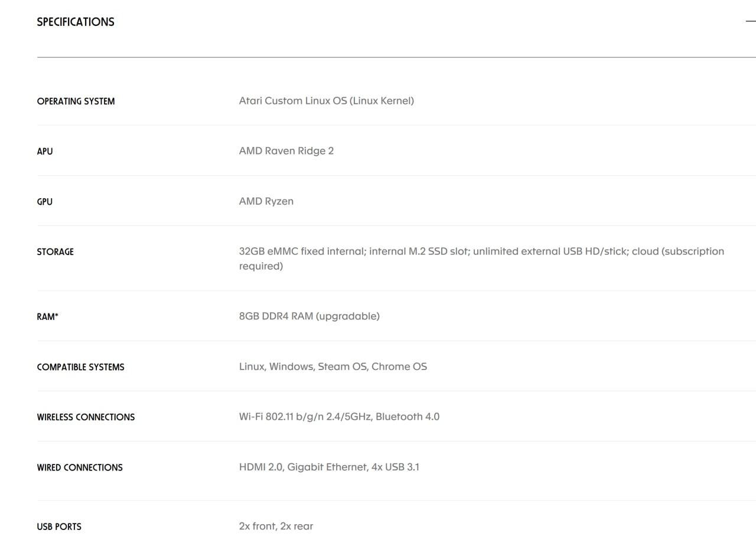Select the APU label
The height and width of the screenshot is (543, 756).
click(45, 152)
